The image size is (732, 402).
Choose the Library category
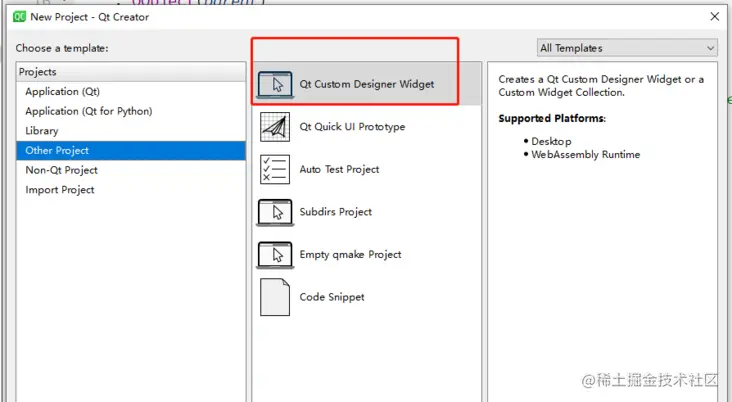(x=131, y=131)
